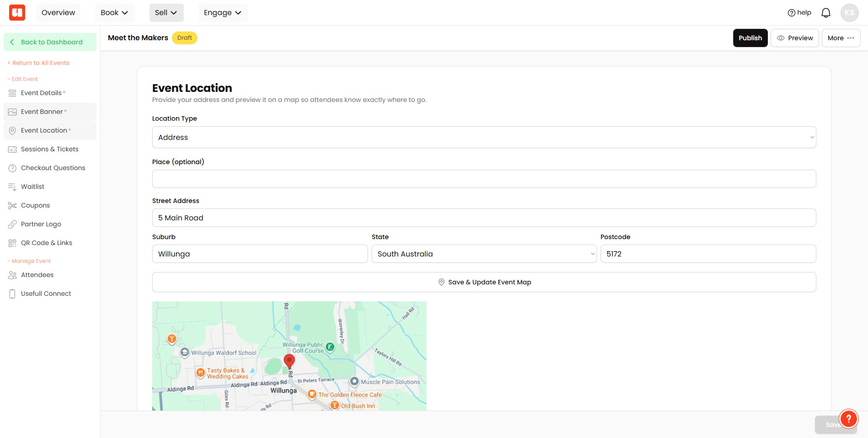Click the map's Willunga town label
The height and width of the screenshot is (438, 868).
coord(283,391)
